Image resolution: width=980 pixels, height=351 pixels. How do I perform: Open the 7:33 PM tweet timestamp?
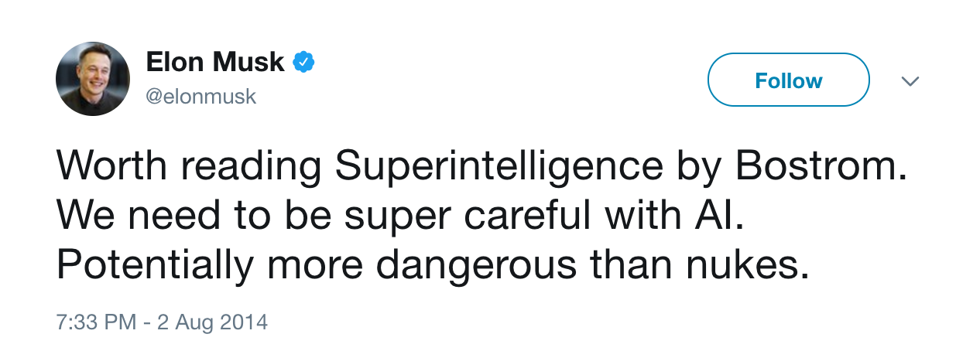click(97, 321)
